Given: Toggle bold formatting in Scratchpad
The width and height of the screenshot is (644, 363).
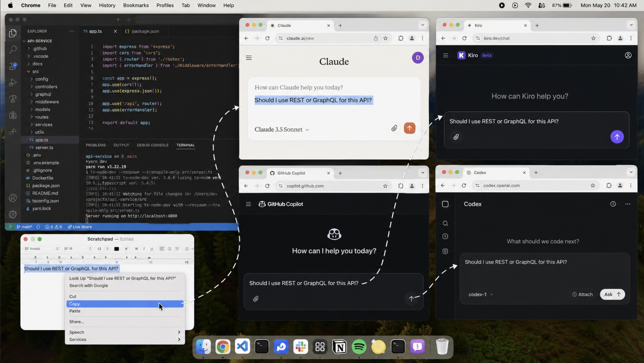Looking at the screenshot, I should pyautogui.click(x=136, y=249).
